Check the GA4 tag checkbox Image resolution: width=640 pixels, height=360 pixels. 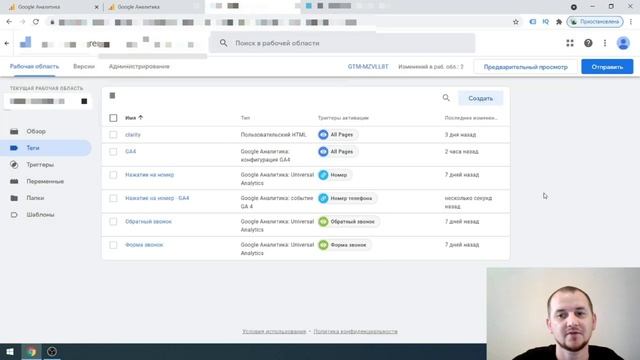(113, 151)
